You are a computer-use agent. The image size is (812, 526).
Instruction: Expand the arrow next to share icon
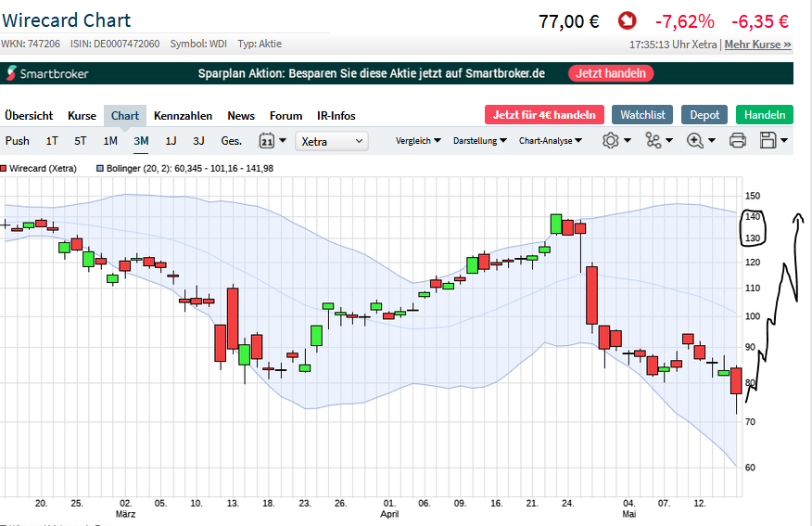[669, 140]
